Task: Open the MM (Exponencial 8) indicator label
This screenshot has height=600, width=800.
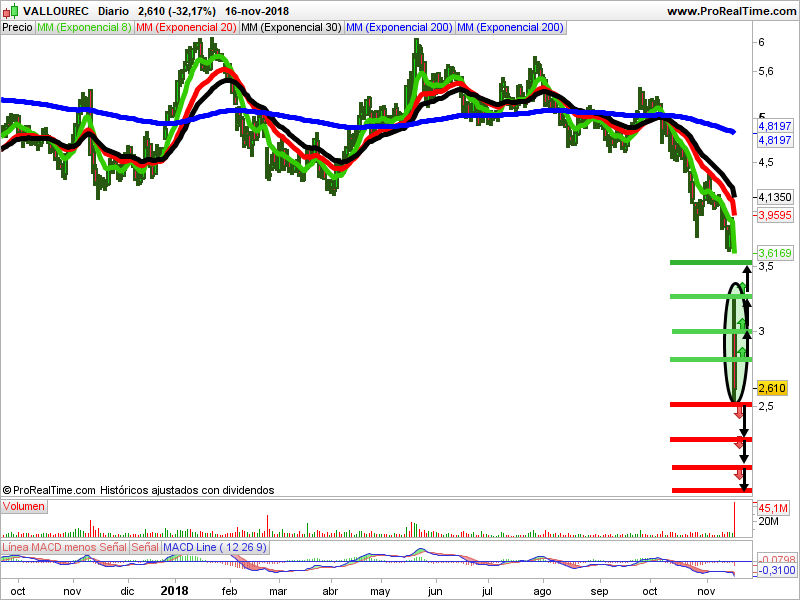Action: click(83, 27)
